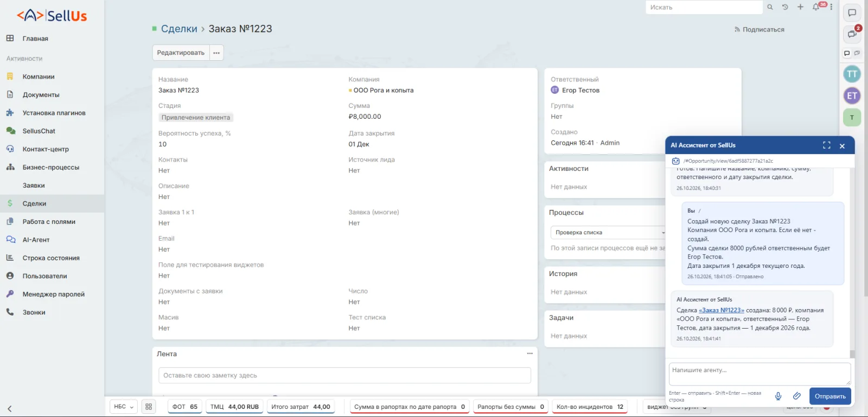
Task: Expand the AI assistant to fullscreen
Action: pos(827,145)
